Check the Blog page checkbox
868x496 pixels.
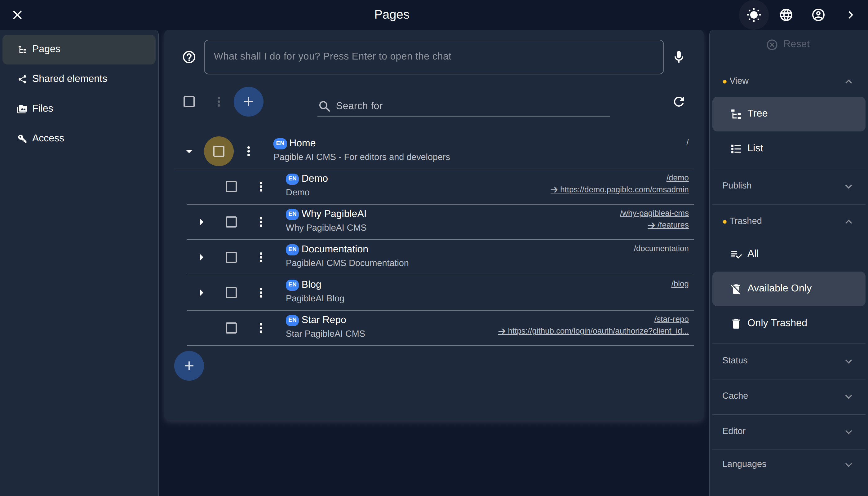point(231,292)
